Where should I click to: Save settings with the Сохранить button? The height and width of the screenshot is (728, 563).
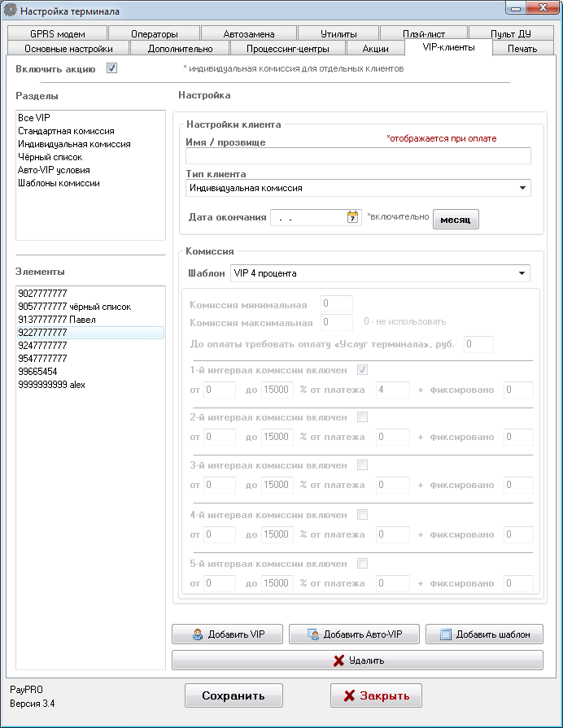233,695
